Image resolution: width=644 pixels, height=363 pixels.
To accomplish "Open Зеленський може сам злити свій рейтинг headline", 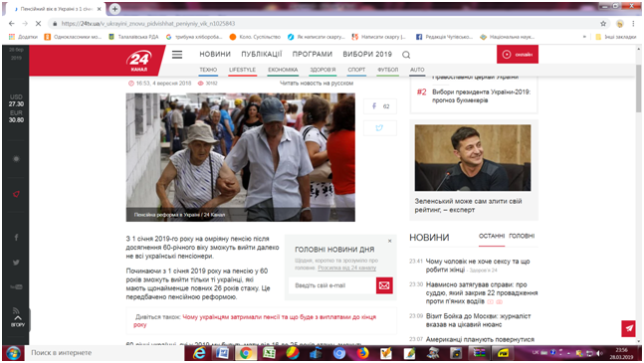I will [468, 206].
